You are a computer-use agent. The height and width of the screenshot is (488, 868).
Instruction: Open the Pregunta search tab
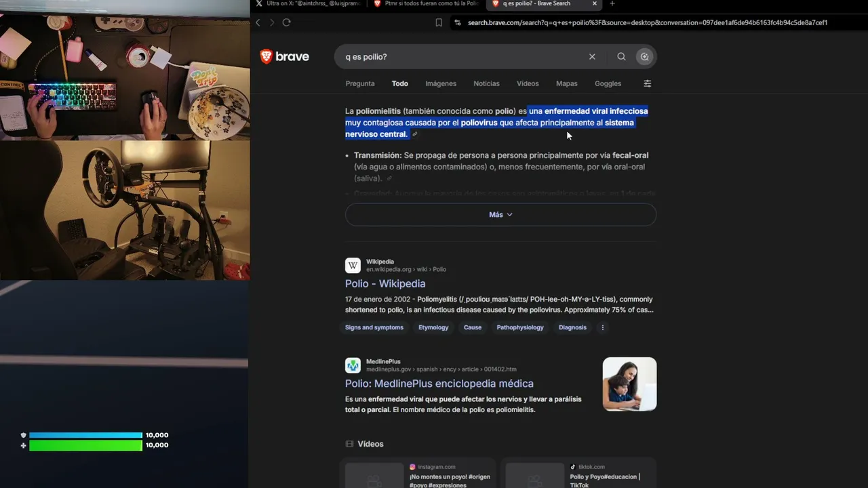[360, 83]
